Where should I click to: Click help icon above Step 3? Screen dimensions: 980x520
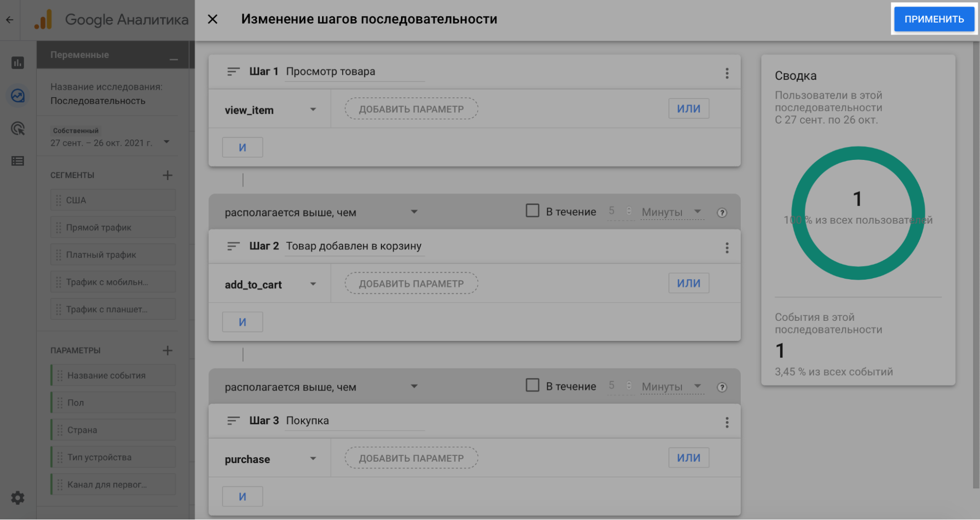(x=722, y=387)
